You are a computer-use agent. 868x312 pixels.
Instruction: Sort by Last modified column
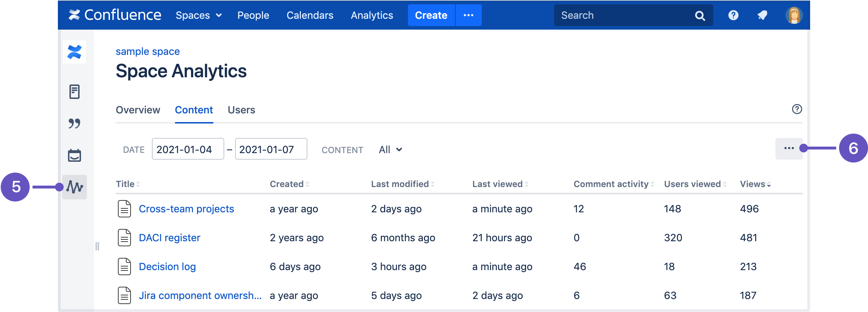click(x=403, y=184)
